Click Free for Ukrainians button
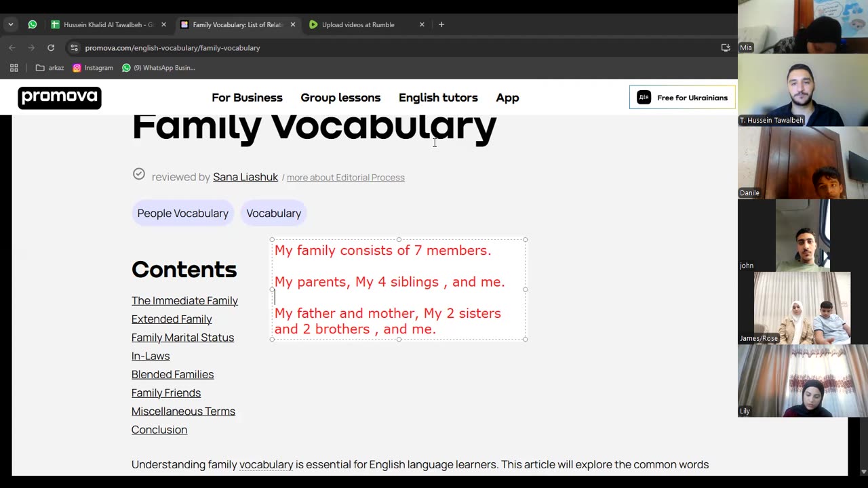This screenshot has height=488, width=868. (682, 98)
